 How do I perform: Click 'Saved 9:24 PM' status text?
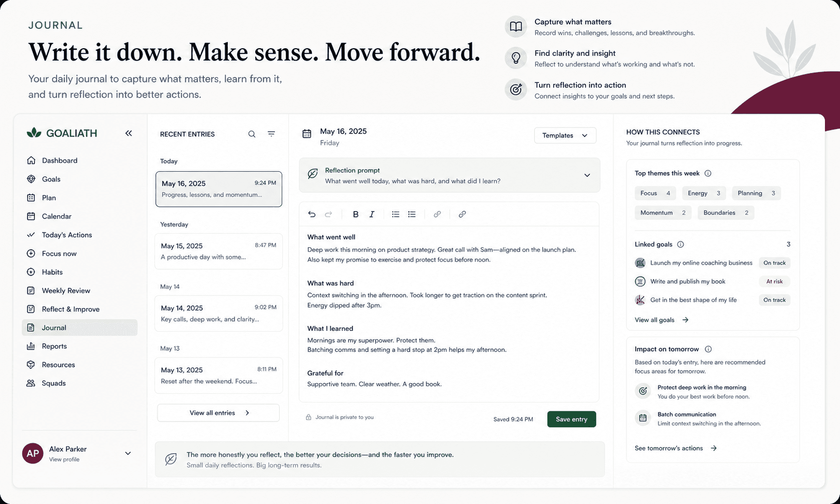click(513, 419)
